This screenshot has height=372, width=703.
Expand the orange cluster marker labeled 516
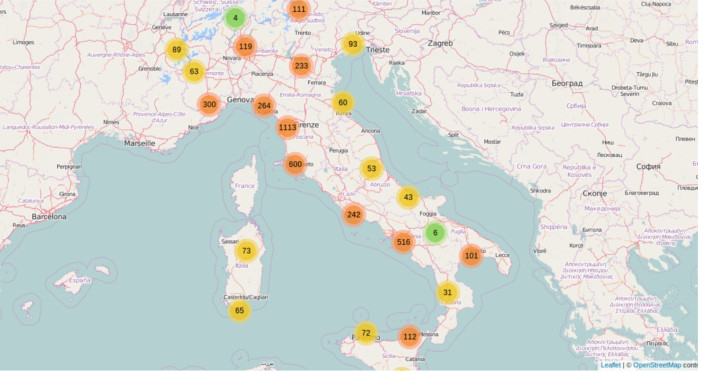[404, 242]
